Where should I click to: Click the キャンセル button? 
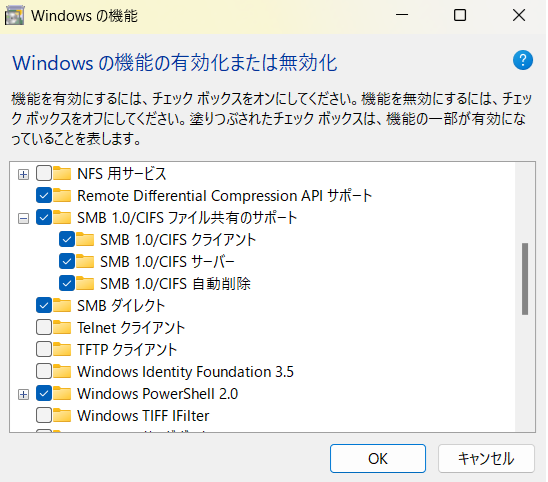pos(486,459)
